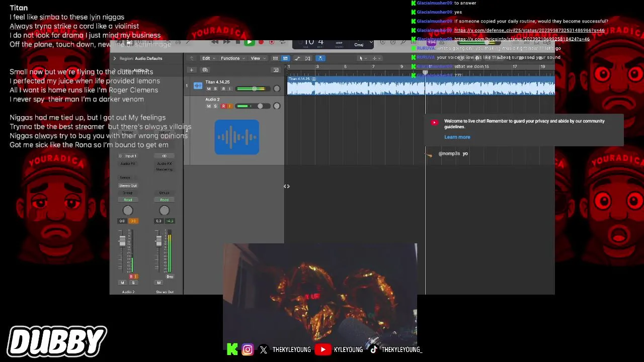Click bar 17 on the timeline ruler

pyautogui.click(x=515, y=67)
